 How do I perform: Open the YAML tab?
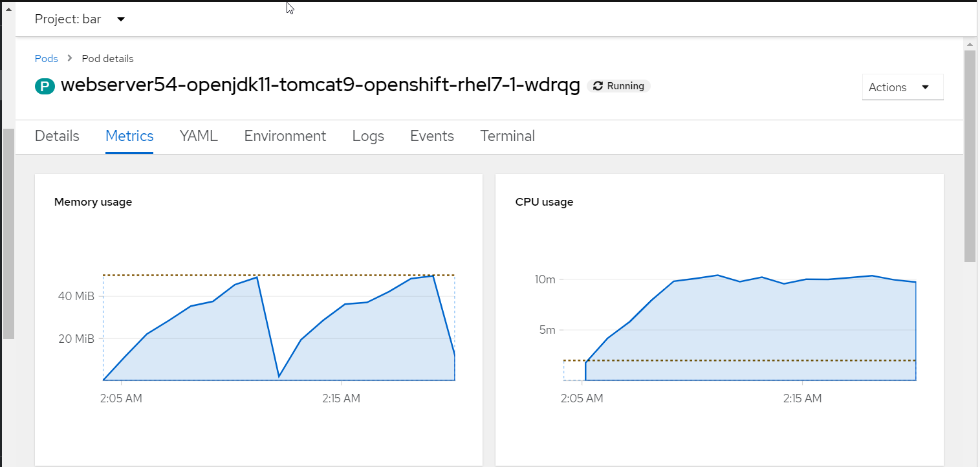[x=199, y=136]
